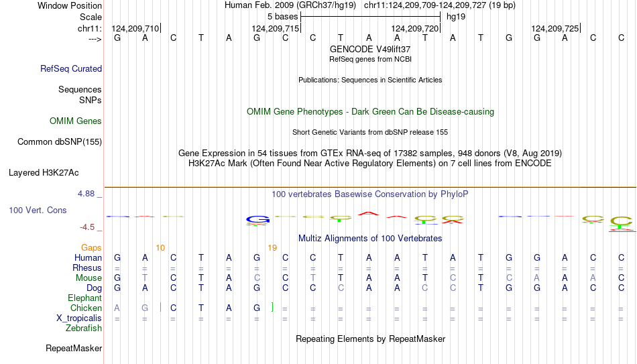
Task: Click the orange insertion bar in Chicken row
Action: point(161,308)
